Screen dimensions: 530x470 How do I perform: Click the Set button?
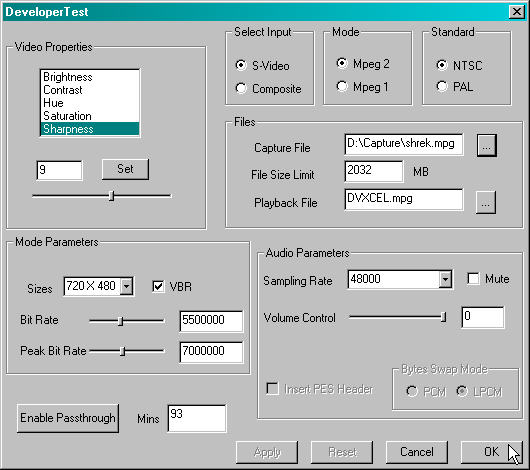point(125,169)
